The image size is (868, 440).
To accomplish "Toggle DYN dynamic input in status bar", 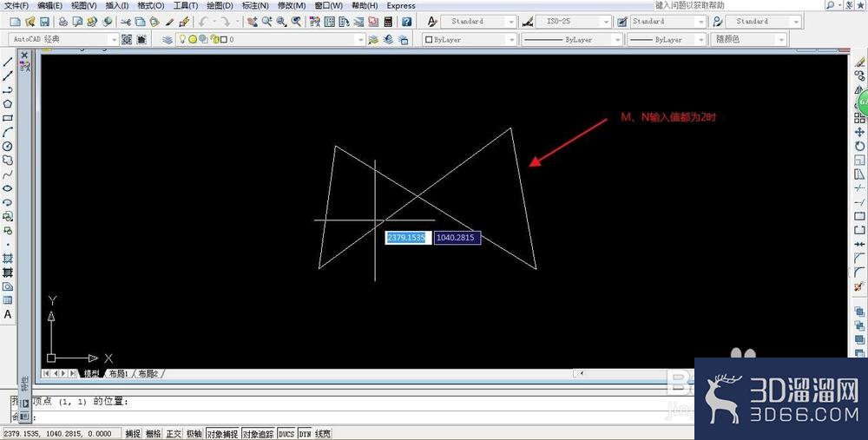I will (305, 434).
